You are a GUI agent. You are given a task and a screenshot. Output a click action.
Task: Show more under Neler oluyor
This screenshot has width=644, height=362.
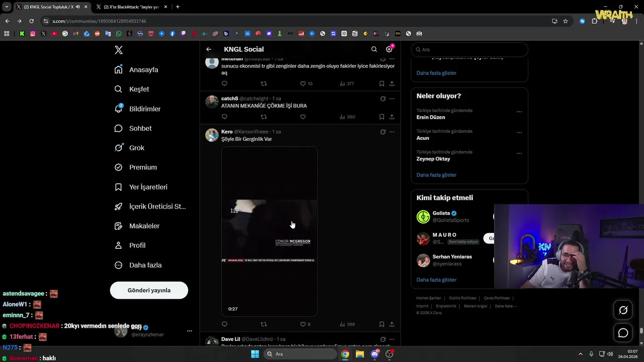(436, 175)
